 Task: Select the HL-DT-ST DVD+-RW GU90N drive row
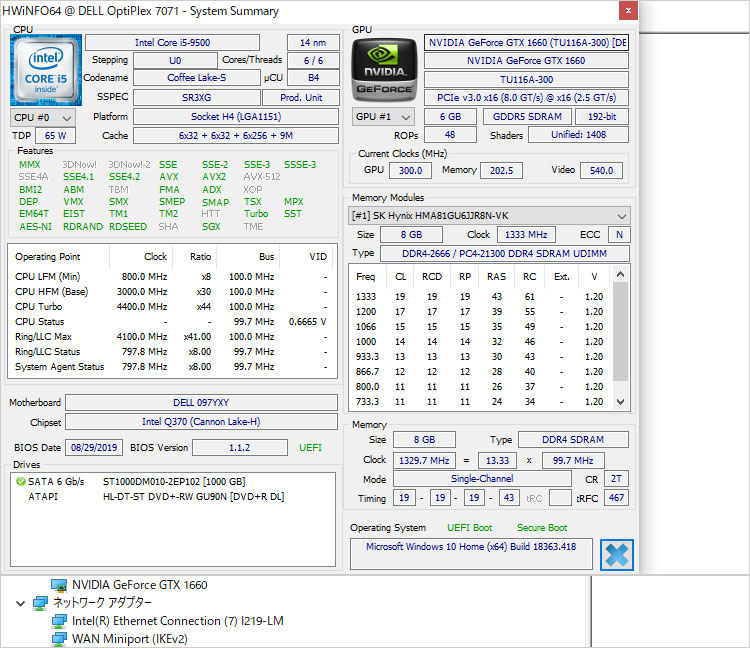(173, 497)
